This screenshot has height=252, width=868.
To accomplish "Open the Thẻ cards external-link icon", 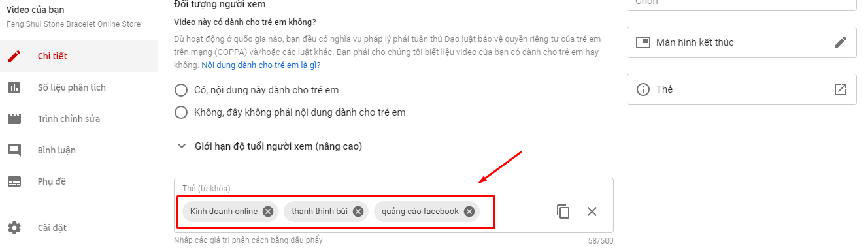I will tap(841, 89).
